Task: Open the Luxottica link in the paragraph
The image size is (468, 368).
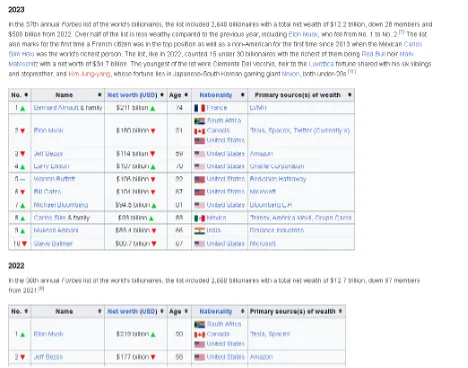Action: coord(321,64)
